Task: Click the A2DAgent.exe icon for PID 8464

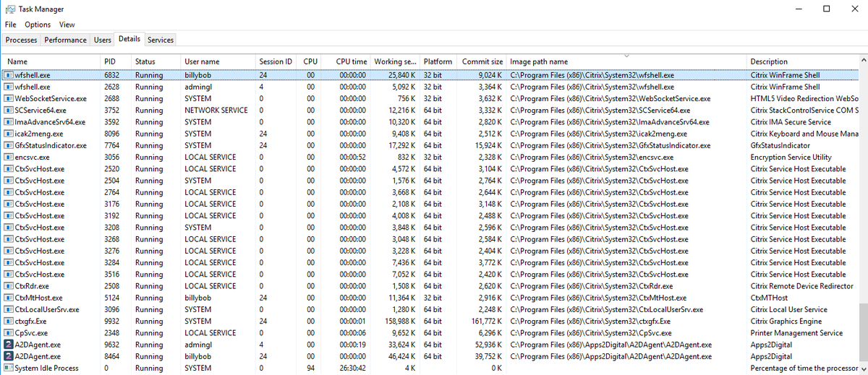Action: click(x=9, y=356)
